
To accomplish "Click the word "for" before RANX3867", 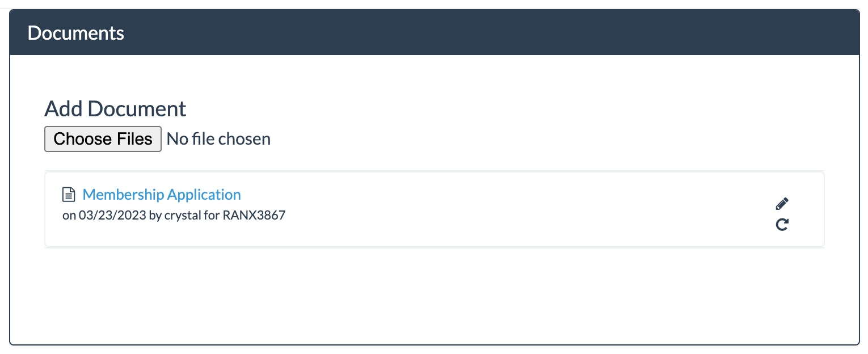I will [213, 216].
